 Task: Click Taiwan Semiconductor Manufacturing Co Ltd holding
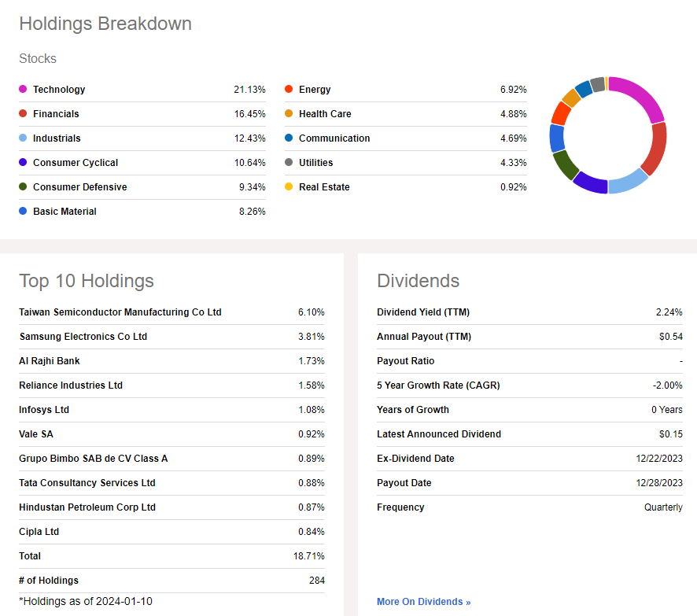pyautogui.click(x=120, y=312)
